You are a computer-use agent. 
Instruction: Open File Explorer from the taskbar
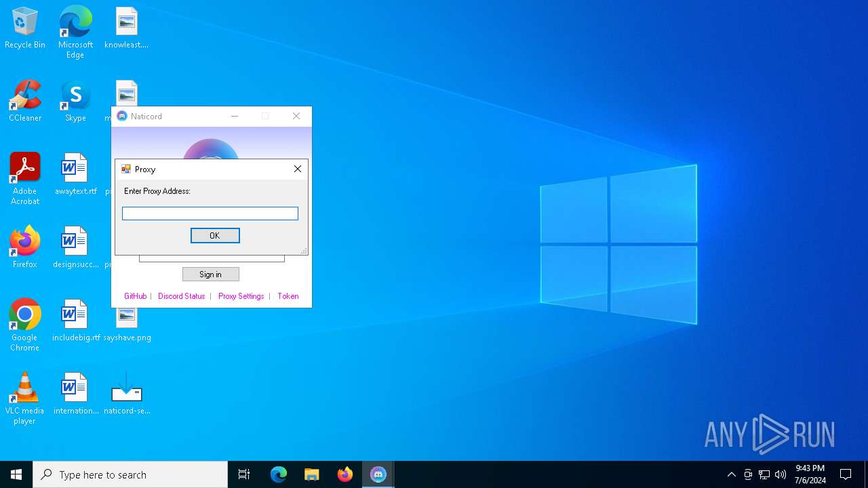pos(312,474)
